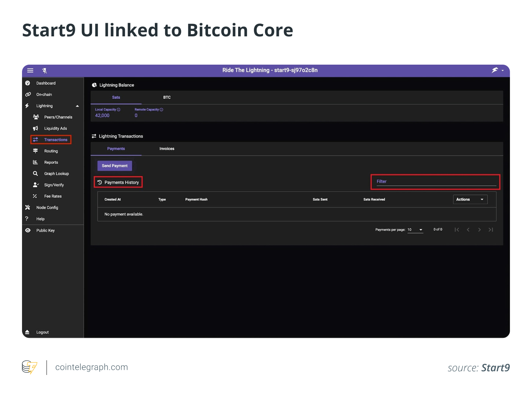Click the Filter input field
This screenshot has width=532, height=397.
pyautogui.click(x=436, y=182)
